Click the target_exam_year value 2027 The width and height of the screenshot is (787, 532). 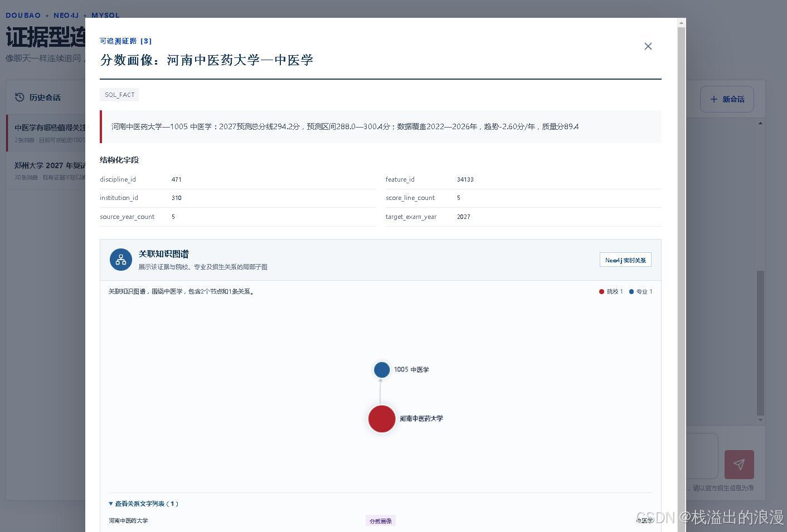[464, 217]
